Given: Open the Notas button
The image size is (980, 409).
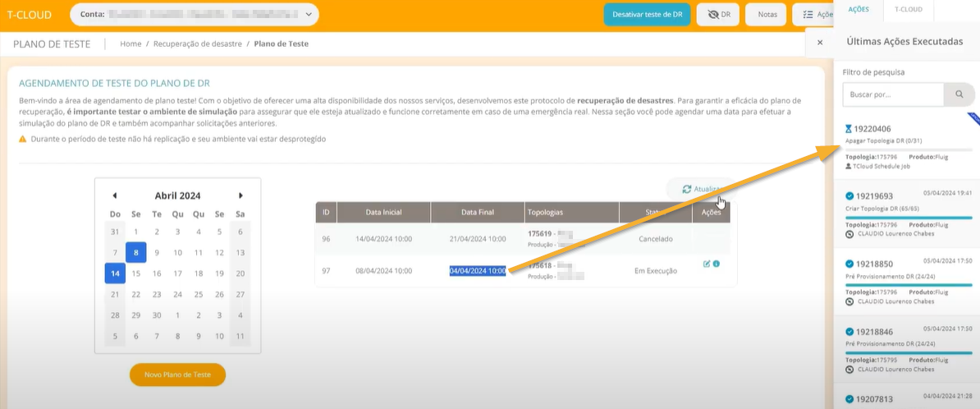Looking at the screenshot, I should (x=767, y=14).
